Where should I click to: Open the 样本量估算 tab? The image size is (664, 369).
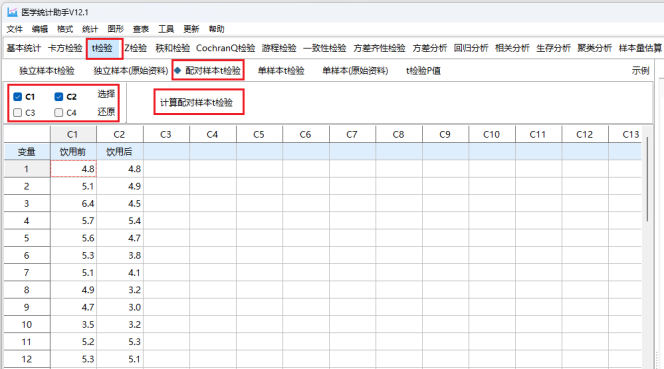(x=640, y=48)
